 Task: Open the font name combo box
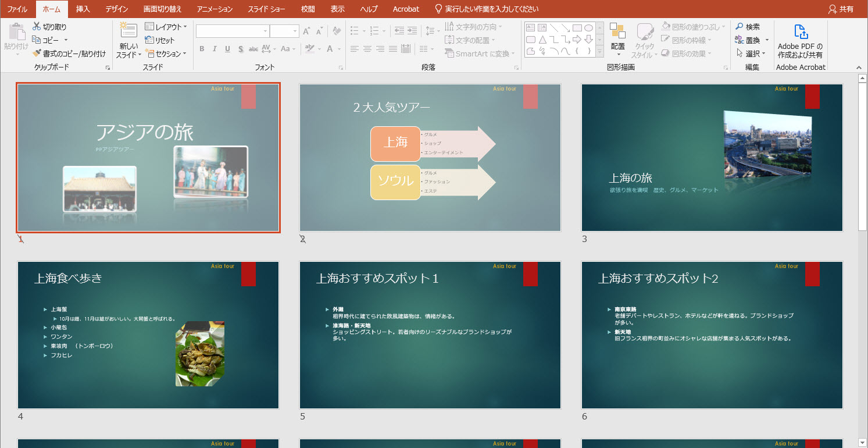233,31
